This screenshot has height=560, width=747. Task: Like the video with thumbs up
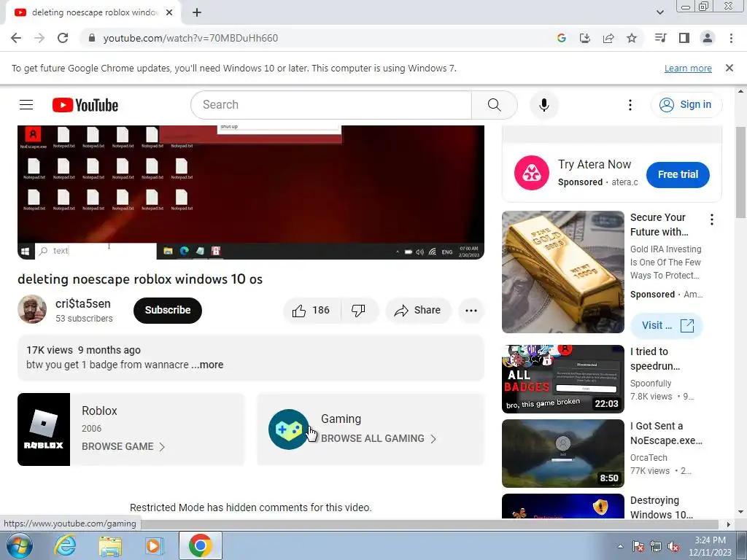[311, 311]
